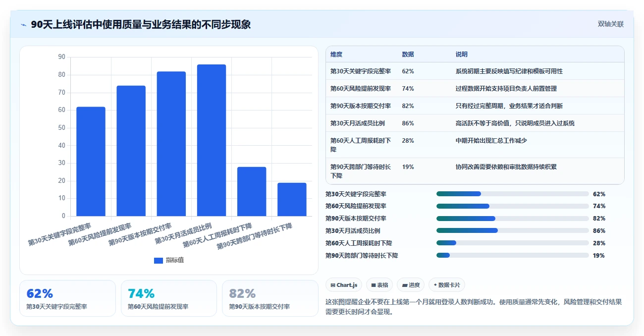Viewport: 644px width, 336px height.
Task: Click progress bar for 第60天风险提前发现率
Action: tap(512, 206)
